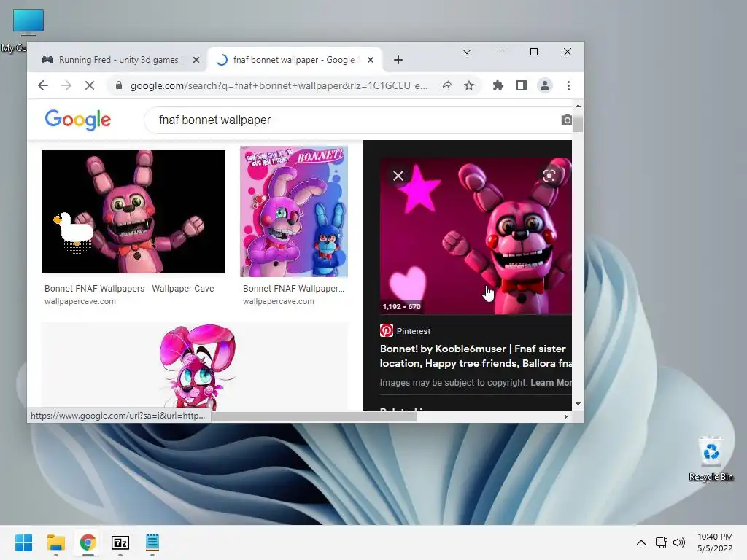Open Bonnet! by Kooble6muser title link
The height and width of the screenshot is (560, 747).
click(x=476, y=356)
